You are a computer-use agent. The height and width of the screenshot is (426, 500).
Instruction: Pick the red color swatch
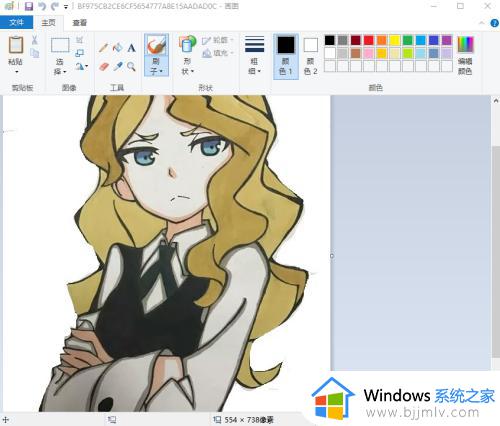click(369, 40)
